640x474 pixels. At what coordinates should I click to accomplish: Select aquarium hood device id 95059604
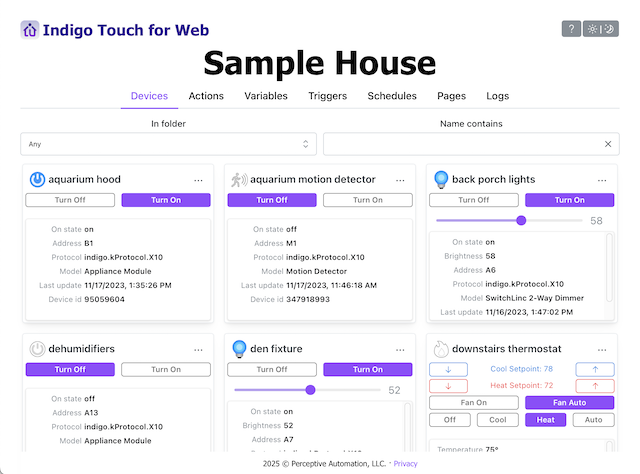pos(104,299)
